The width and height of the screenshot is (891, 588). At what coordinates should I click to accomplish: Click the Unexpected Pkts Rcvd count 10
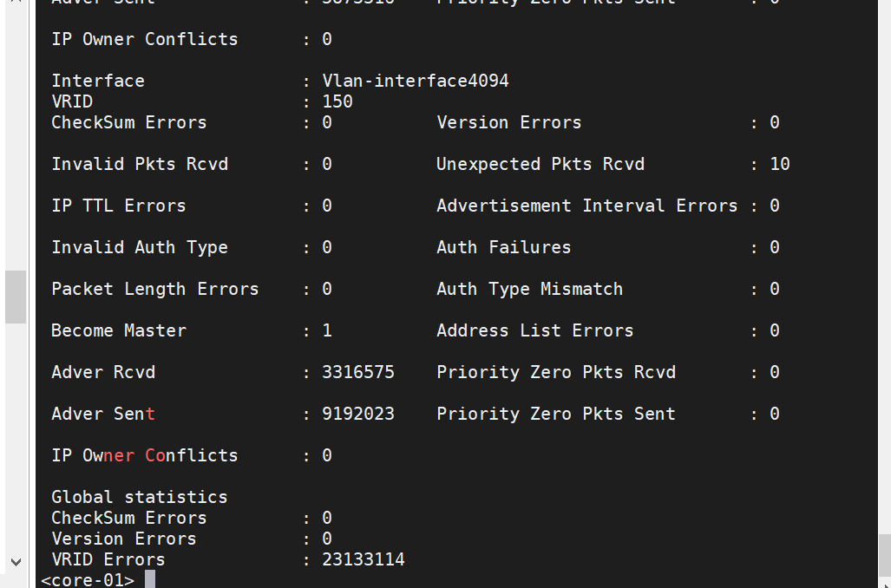779,164
